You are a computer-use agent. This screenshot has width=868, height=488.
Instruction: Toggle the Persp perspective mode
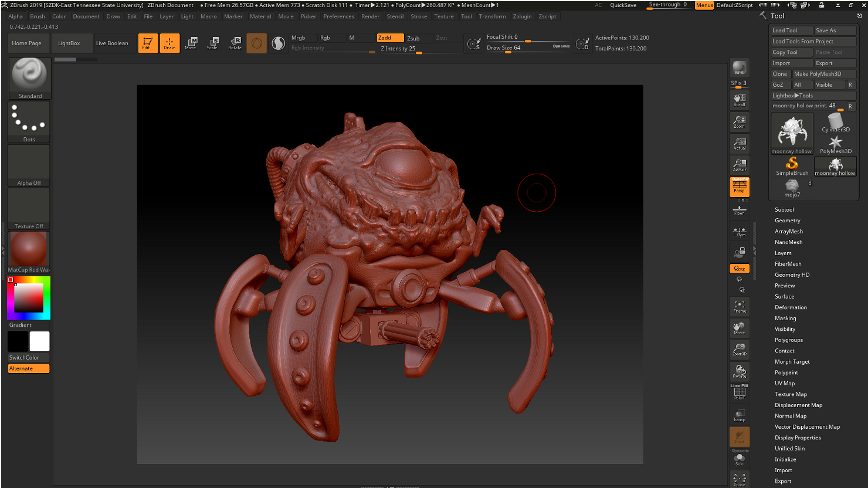pyautogui.click(x=739, y=187)
